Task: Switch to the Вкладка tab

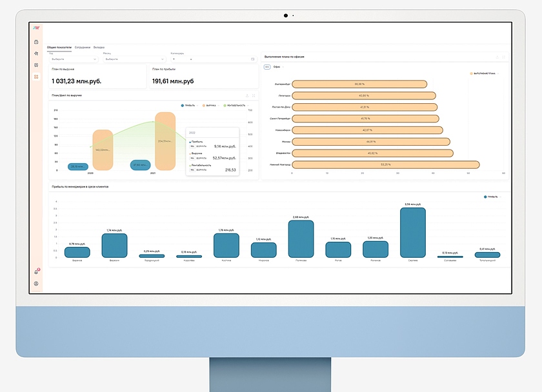Action: click(x=99, y=48)
